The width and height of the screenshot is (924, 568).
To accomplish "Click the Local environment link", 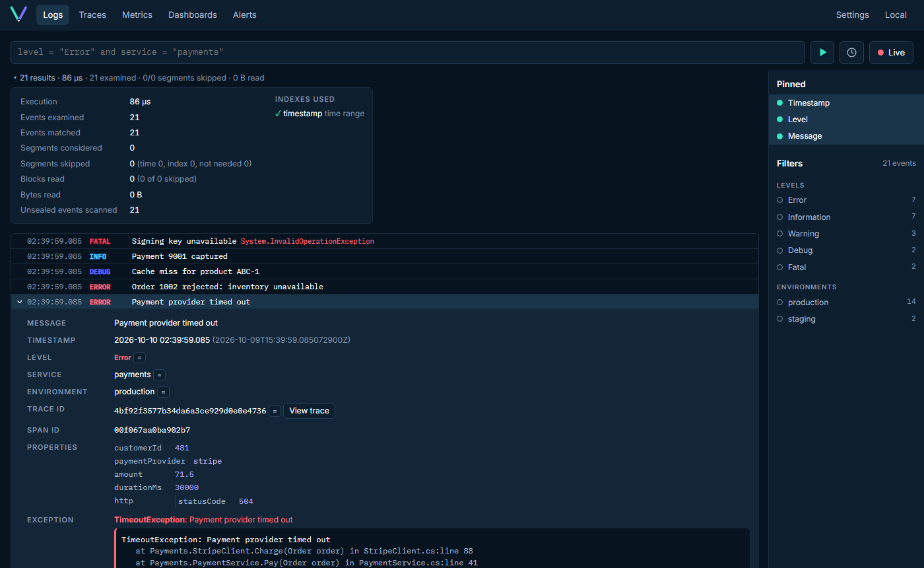I will click(896, 15).
